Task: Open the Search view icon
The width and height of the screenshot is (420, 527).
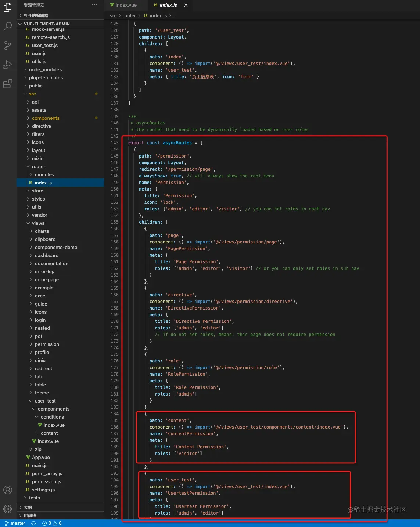Action: (x=8, y=26)
